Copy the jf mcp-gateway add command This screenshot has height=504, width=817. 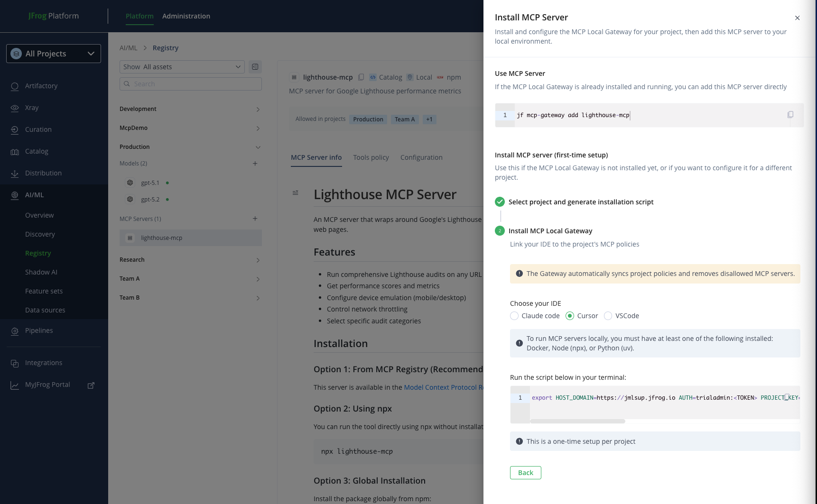790,115
